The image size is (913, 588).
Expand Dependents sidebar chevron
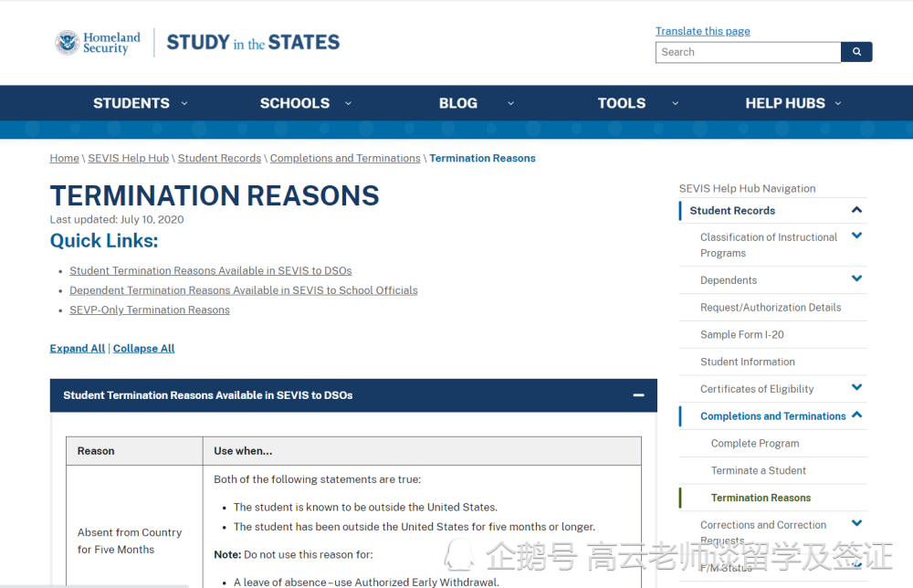[x=856, y=278]
